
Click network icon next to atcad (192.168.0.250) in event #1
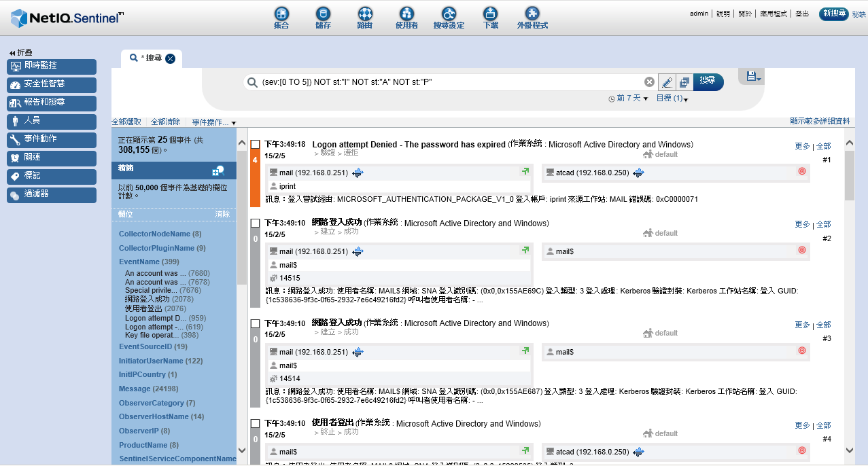click(638, 173)
